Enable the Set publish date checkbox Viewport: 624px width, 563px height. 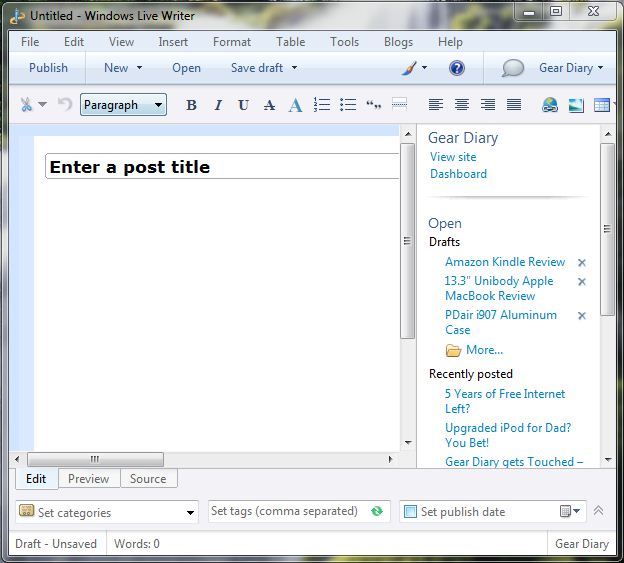pos(410,511)
